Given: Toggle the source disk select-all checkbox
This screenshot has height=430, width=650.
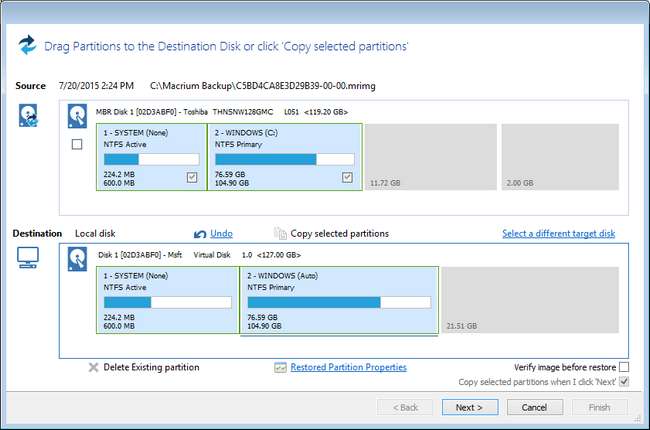Looking at the screenshot, I should point(78,146).
